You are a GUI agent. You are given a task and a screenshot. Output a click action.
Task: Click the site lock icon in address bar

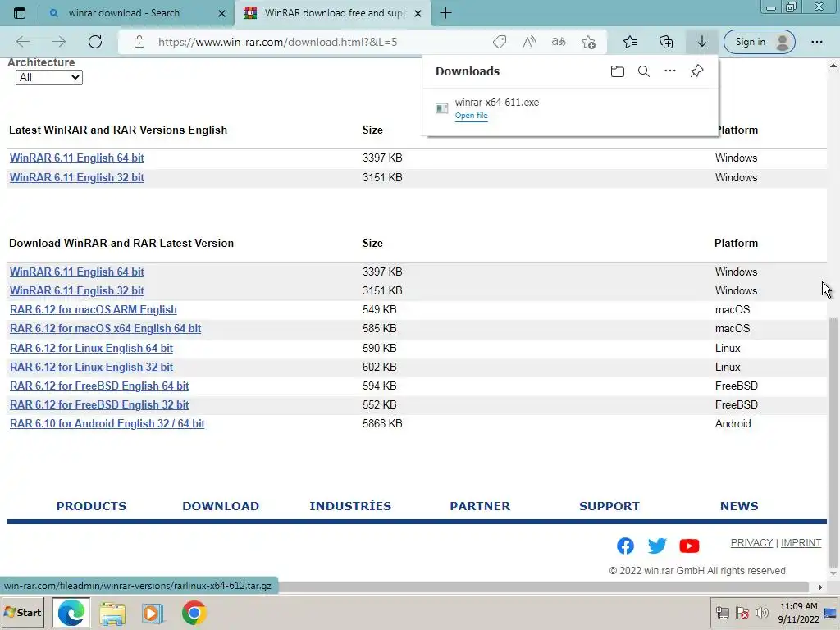[x=139, y=42]
